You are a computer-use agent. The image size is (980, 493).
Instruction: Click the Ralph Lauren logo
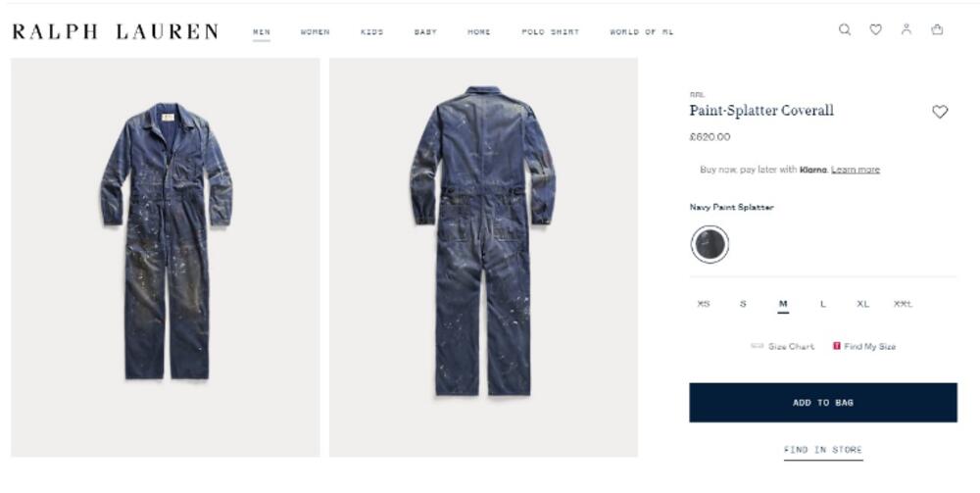click(x=116, y=31)
